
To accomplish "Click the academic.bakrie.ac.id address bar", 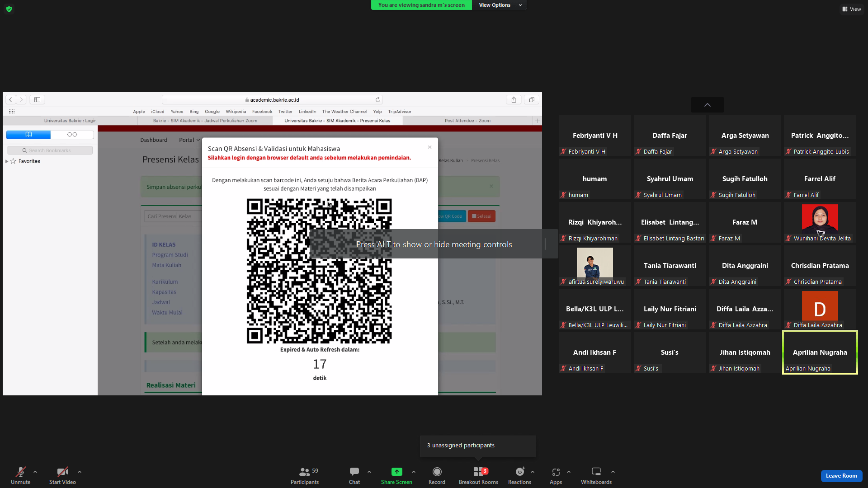I will tap(272, 100).
